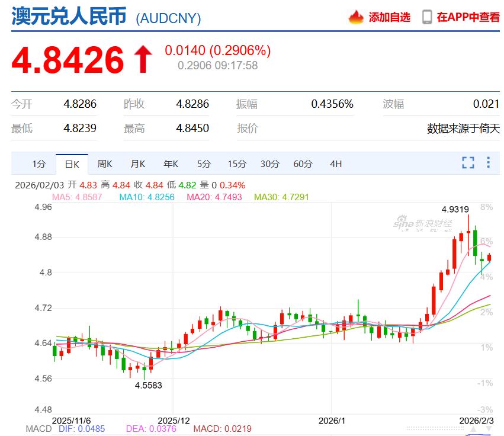Screen dimensions: 504x436
Task: Open the three-dot chart options menu
Action: (x=488, y=162)
